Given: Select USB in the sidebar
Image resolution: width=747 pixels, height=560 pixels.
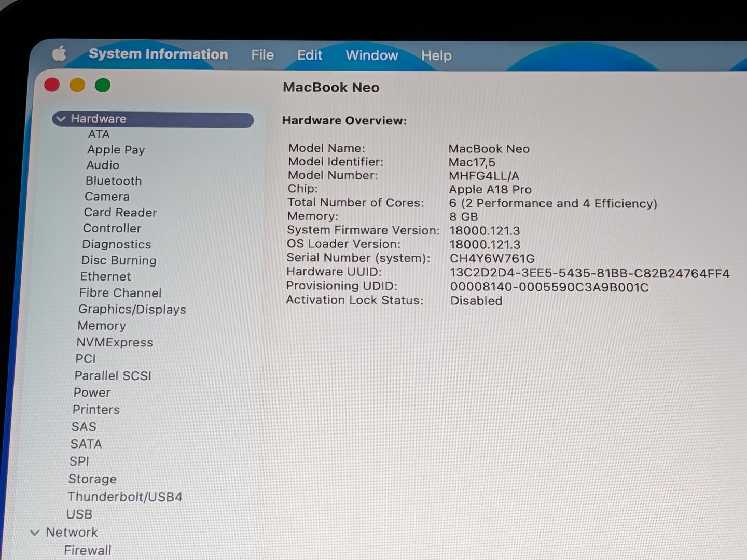Looking at the screenshot, I should coord(79,514).
